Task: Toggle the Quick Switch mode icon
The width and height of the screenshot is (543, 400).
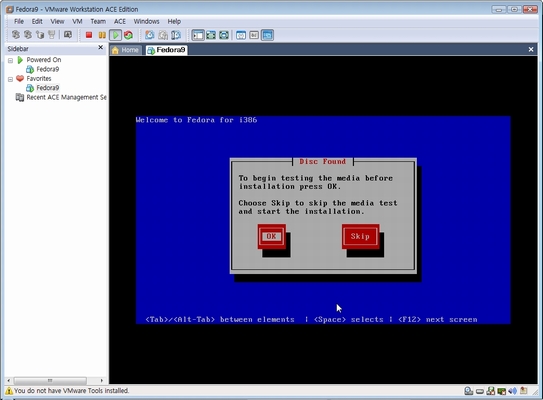Action: (224, 35)
